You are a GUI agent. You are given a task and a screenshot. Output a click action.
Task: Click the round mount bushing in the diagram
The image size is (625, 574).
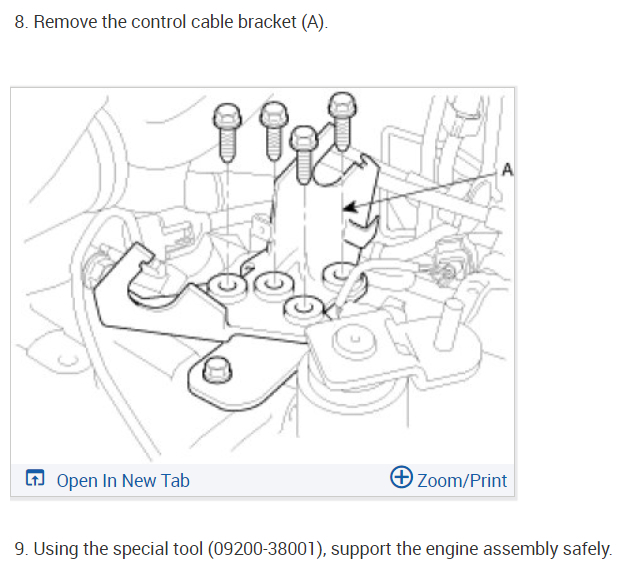354,340
